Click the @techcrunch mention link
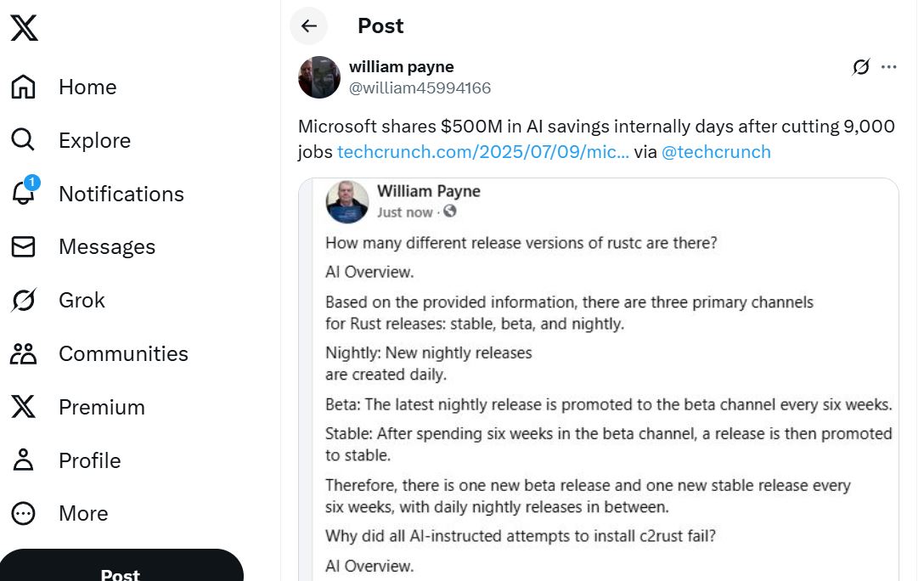 (716, 152)
